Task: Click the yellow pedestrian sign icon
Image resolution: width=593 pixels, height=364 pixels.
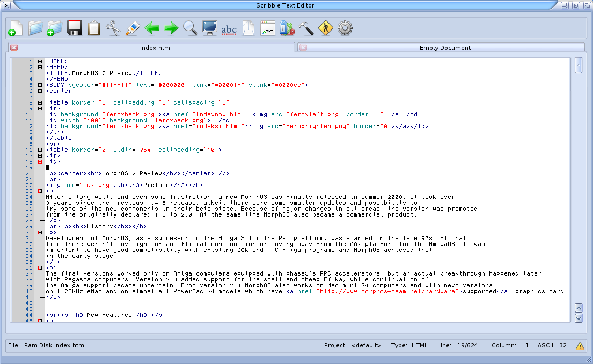Action: (x=326, y=28)
